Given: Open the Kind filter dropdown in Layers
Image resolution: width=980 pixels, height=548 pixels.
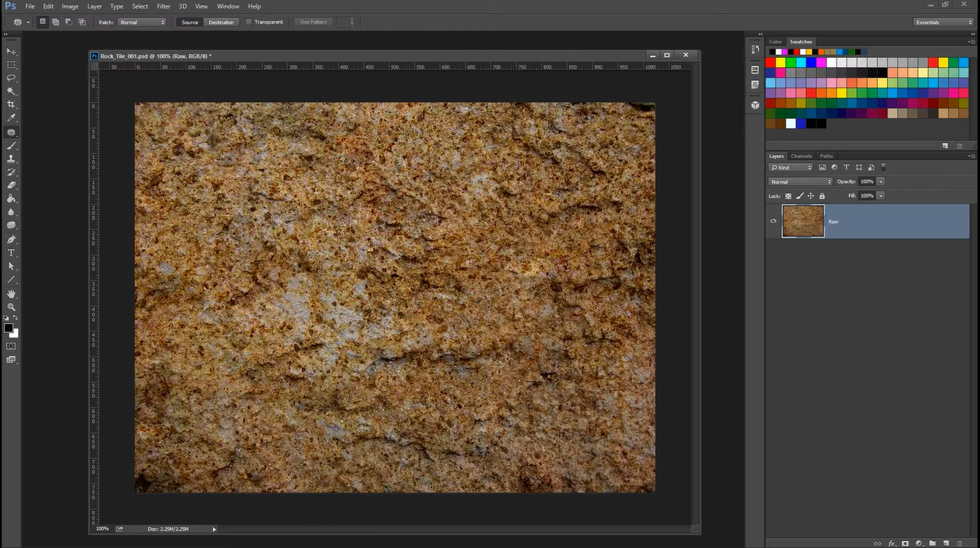Looking at the screenshot, I should pyautogui.click(x=791, y=167).
